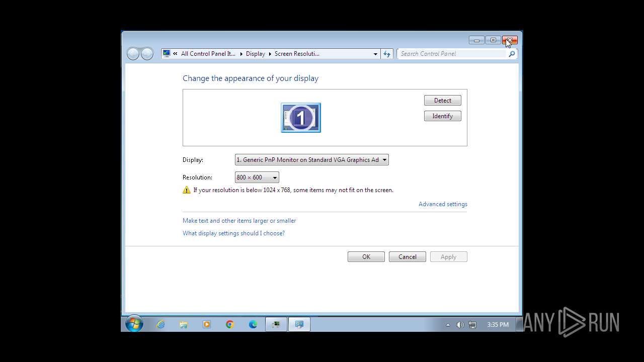Select the Display breadcrumb

pyautogui.click(x=256, y=54)
